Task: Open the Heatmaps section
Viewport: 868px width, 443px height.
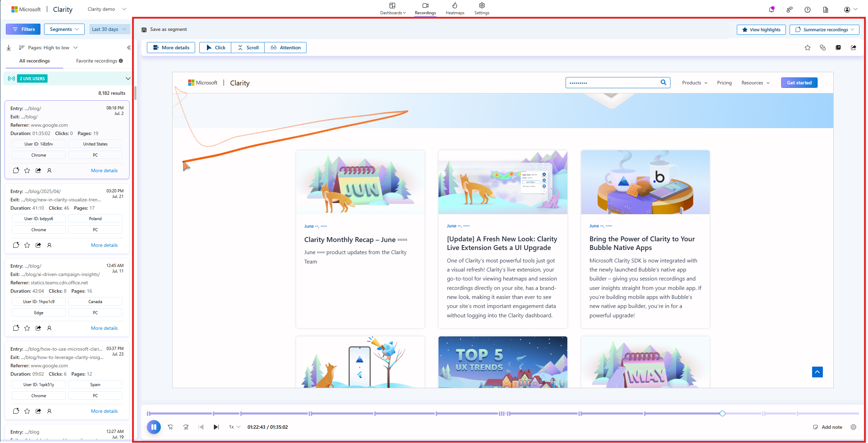Action: point(455,8)
